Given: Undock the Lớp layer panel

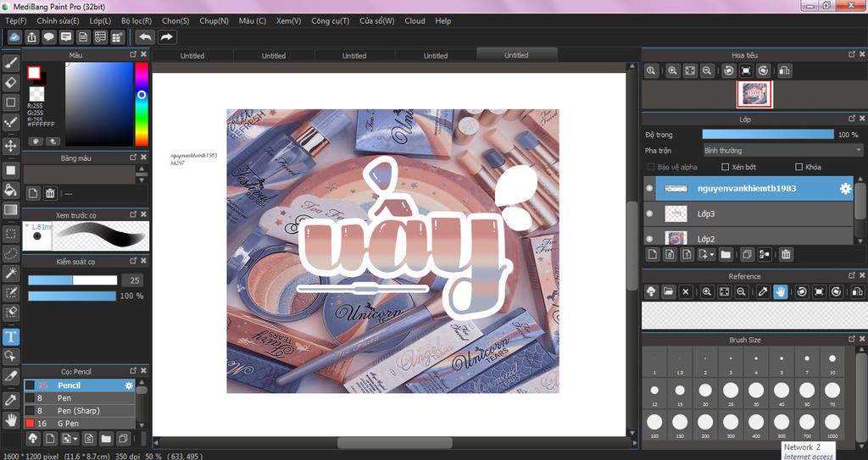Looking at the screenshot, I should (852, 119).
